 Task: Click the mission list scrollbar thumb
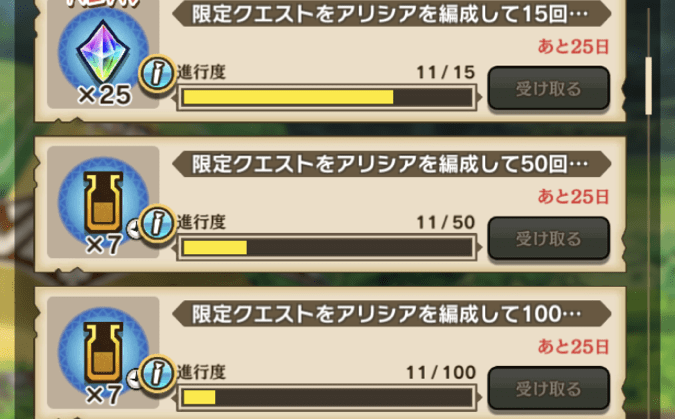[x=648, y=86]
